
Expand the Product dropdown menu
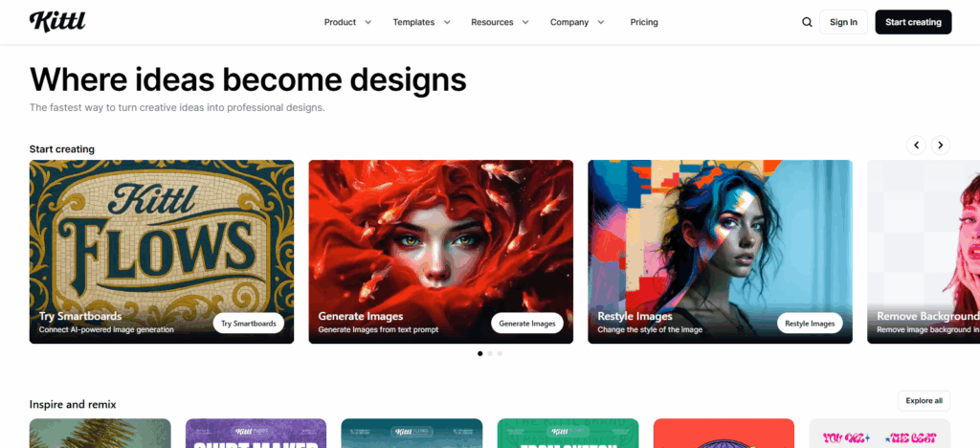347,22
